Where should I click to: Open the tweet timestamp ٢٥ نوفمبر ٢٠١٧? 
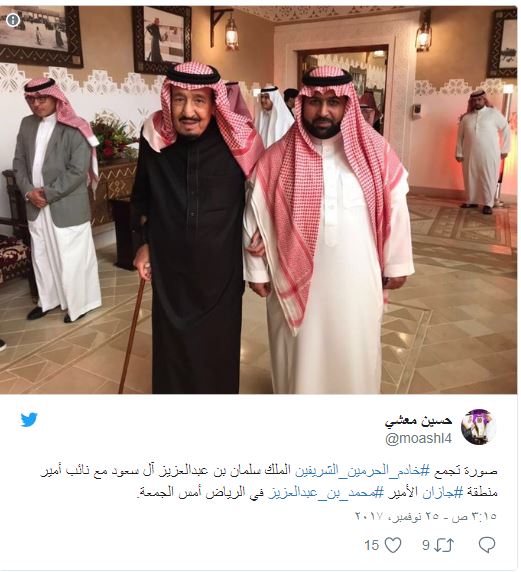pyautogui.click(x=405, y=517)
